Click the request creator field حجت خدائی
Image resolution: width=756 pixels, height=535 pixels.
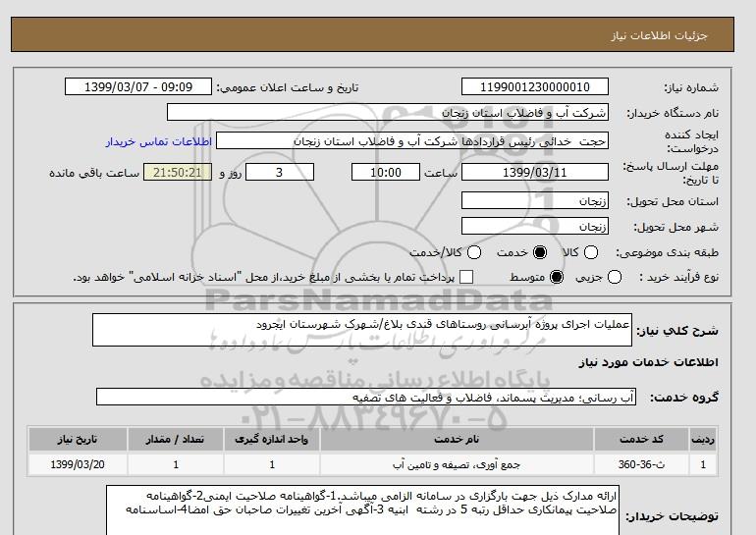point(412,140)
